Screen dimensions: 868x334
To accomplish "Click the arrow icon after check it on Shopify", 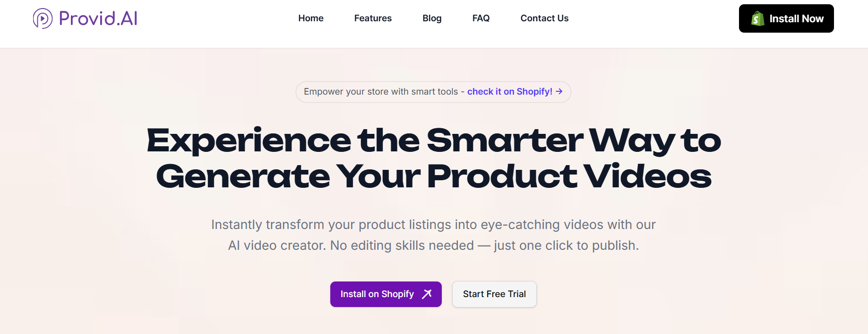I will click(560, 92).
